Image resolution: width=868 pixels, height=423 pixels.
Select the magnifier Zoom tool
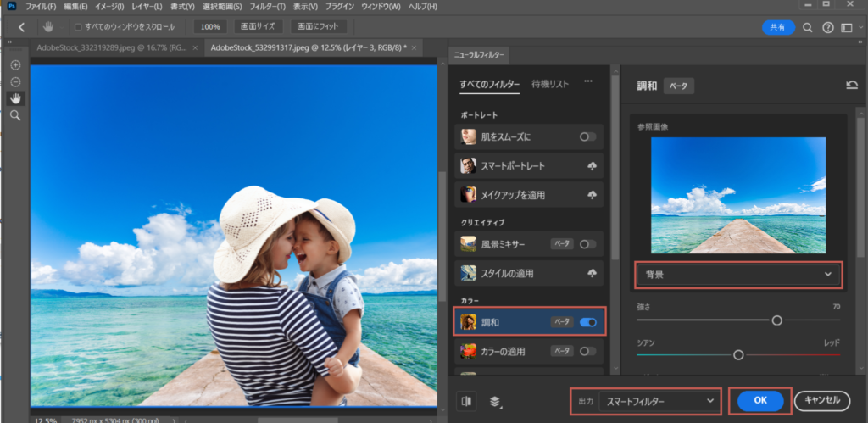(15, 115)
